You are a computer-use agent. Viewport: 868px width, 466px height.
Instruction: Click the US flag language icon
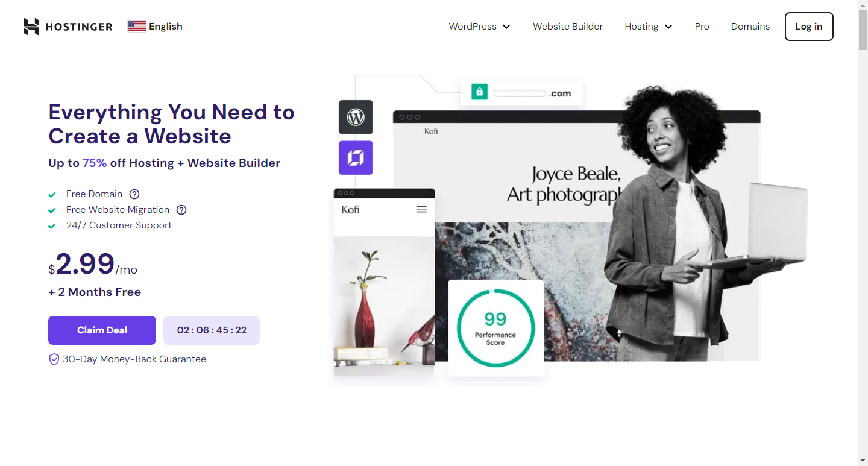point(137,27)
